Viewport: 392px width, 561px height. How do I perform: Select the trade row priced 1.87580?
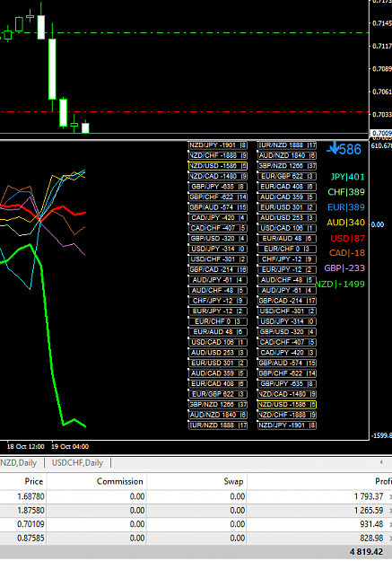point(196,510)
